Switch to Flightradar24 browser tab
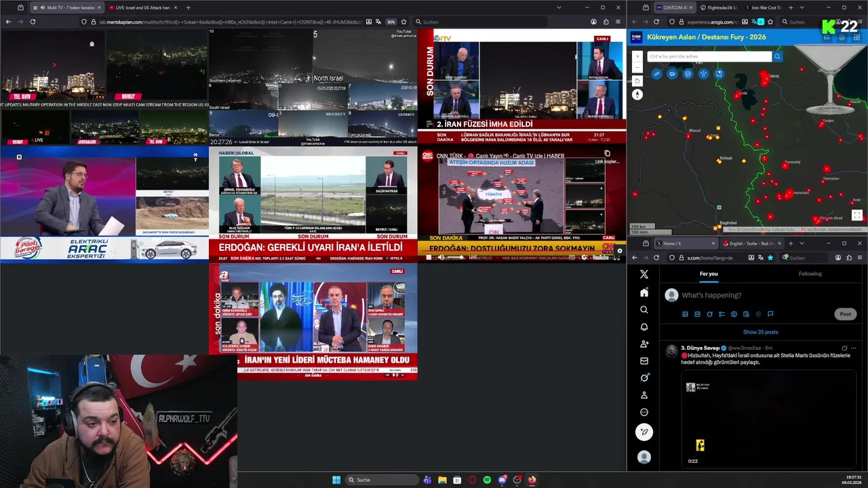Image resolution: width=868 pixels, height=488 pixels. click(719, 7)
